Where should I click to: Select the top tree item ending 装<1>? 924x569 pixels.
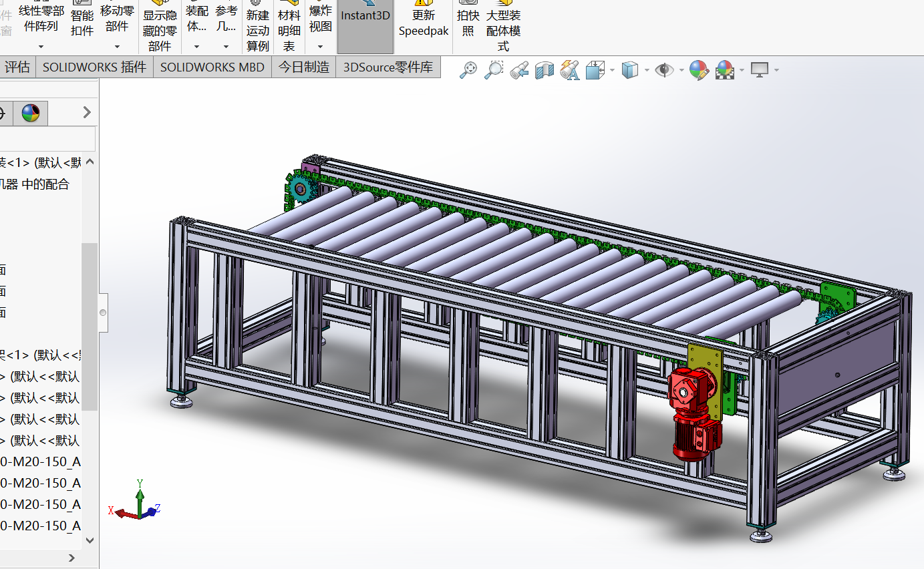pos(41,162)
